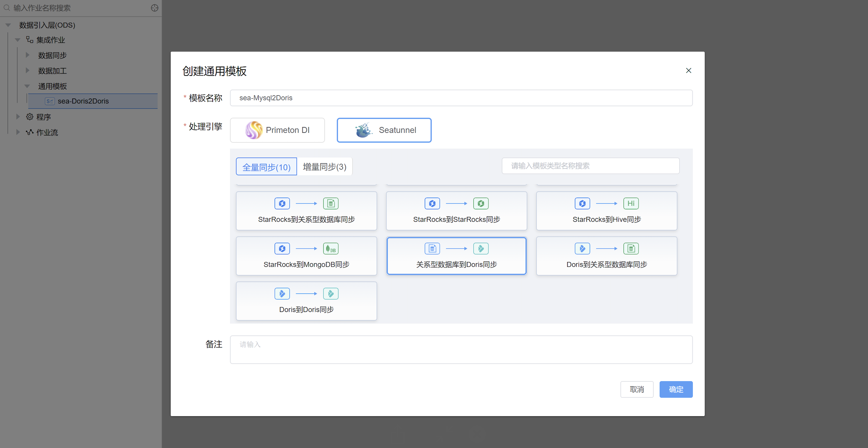The width and height of the screenshot is (868, 448).
Task: Expand the 数据同步 tree node
Action: click(x=28, y=55)
